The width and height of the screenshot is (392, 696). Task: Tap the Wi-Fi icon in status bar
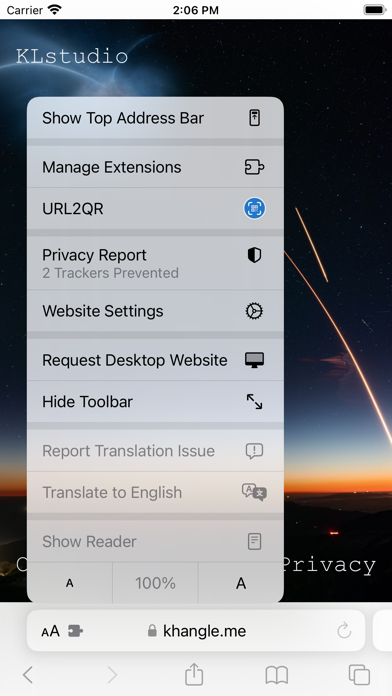(55, 10)
